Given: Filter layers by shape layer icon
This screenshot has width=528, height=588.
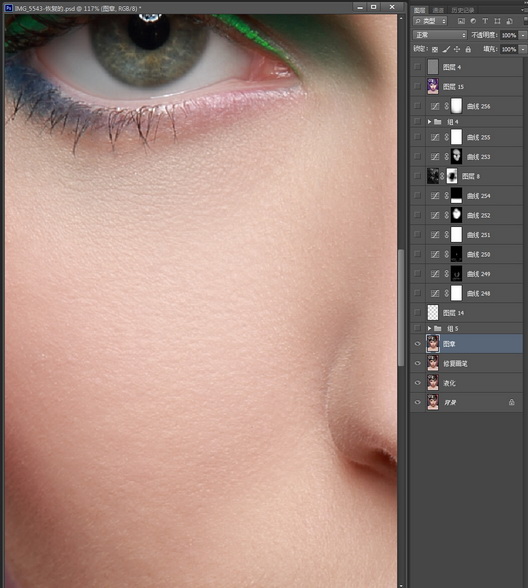Looking at the screenshot, I should click(497, 21).
